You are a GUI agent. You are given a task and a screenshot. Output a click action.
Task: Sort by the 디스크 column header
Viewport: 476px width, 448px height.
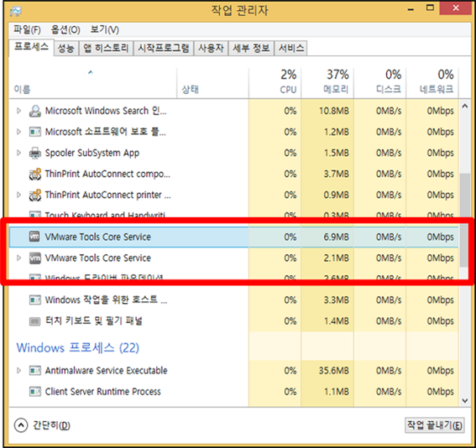(x=379, y=82)
